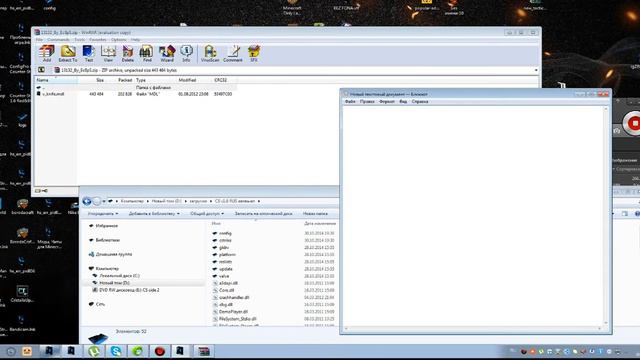Open the Формат menu in Notepad
The height and width of the screenshot is (360, 640).
[387, 101]
